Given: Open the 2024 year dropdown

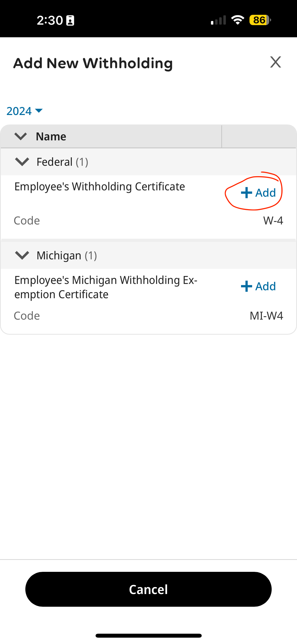Looking at the screenshot, I should tap(24, 111).
